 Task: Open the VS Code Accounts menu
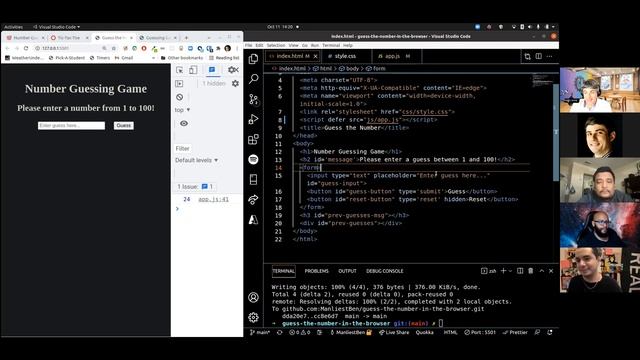[x=253, y=297]
